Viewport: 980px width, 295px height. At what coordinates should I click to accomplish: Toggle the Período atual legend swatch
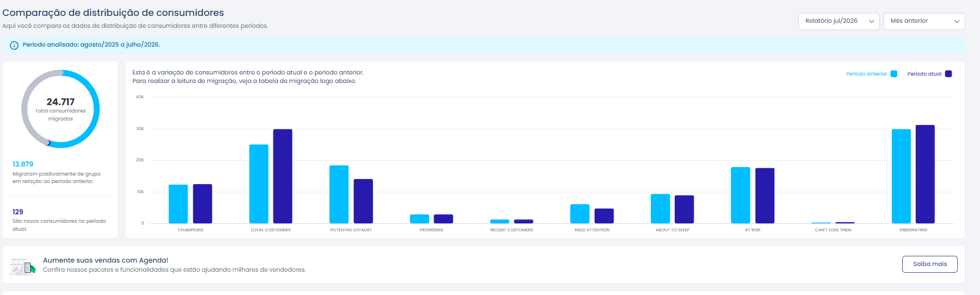pyautogui.click(x=948, y=74)
